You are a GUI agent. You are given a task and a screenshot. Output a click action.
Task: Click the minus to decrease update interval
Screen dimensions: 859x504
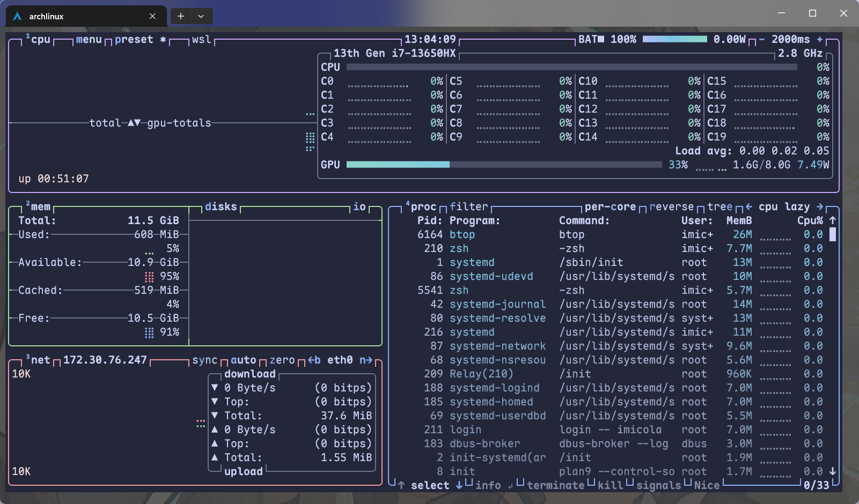[x=761, y=40]
